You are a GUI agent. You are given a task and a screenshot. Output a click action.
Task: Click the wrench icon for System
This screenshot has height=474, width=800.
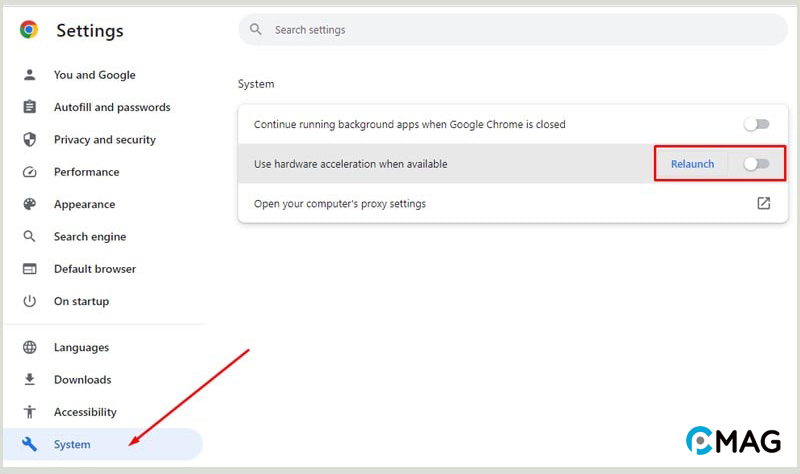click(30, 444)
